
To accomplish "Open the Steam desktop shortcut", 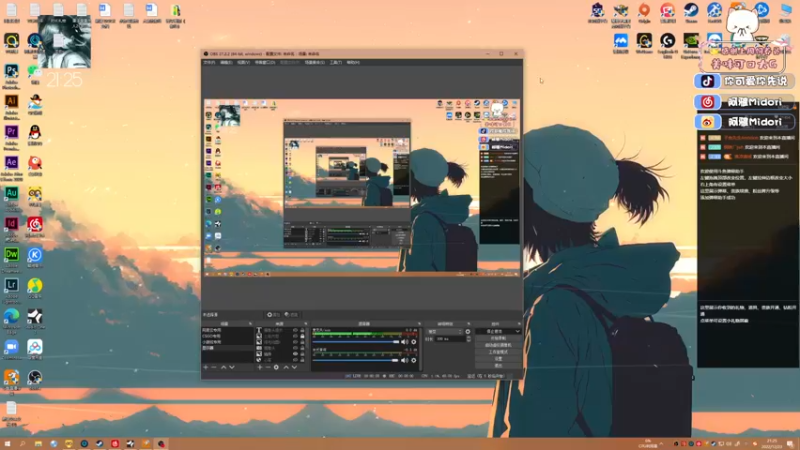I will pyautogui.click(x=691, y=10).
